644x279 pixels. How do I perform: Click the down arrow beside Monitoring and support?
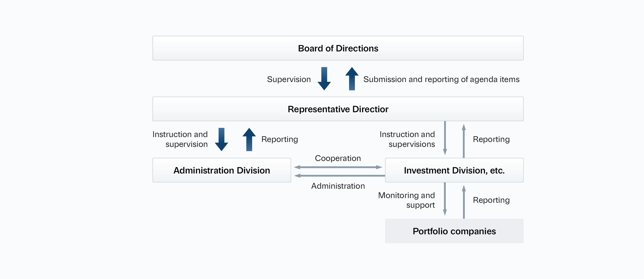pos(445,199)
